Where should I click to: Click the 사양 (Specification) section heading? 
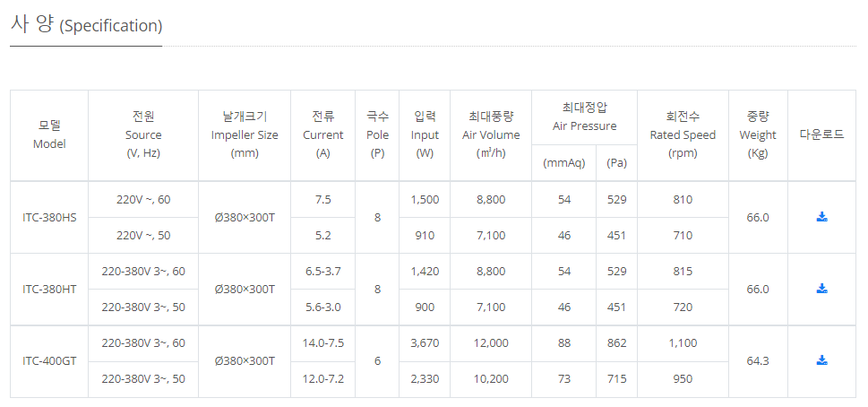[x=86, y=24]
